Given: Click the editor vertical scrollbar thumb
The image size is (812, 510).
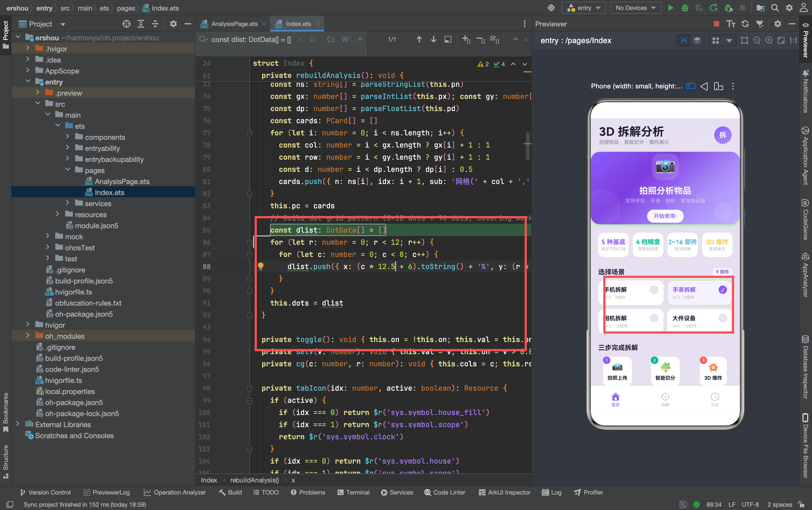Looking at the screenshot, I should coord(528,146).
